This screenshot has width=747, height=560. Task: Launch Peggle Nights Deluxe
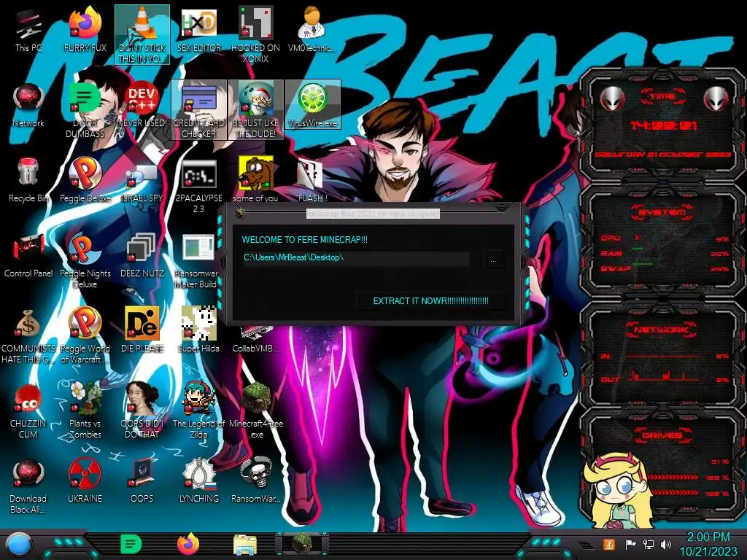pyautogui.click(x=85, y=261)
